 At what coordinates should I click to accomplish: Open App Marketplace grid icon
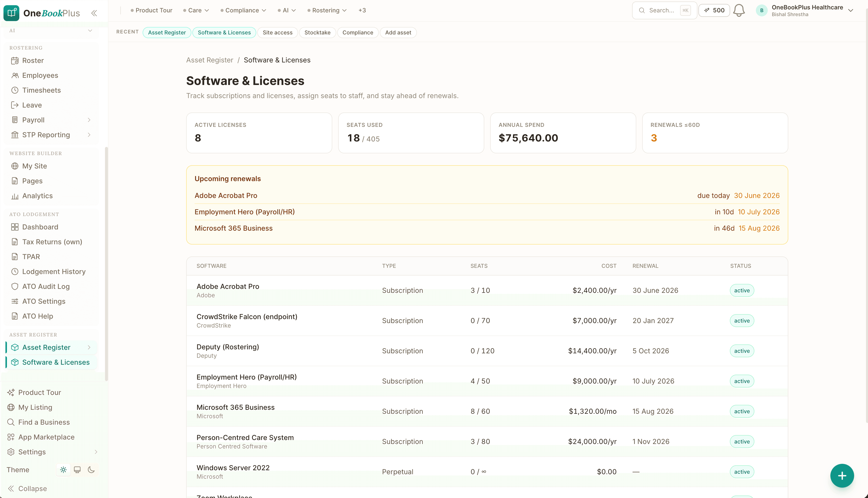coord(11,437)
